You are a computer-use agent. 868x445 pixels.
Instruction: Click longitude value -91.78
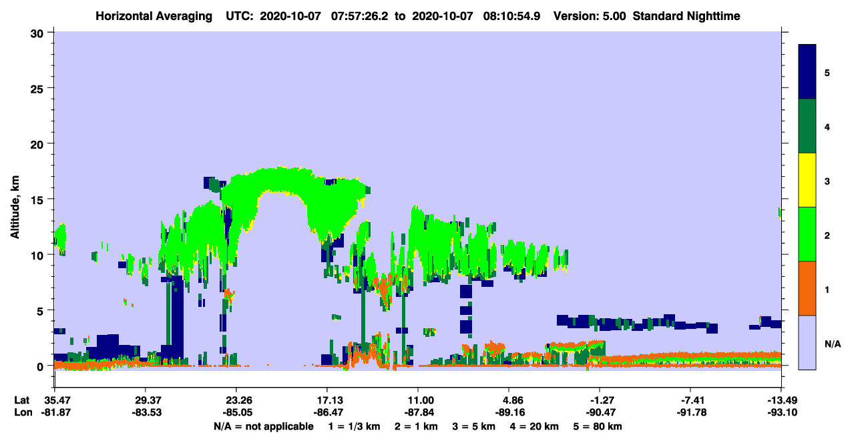690,413
